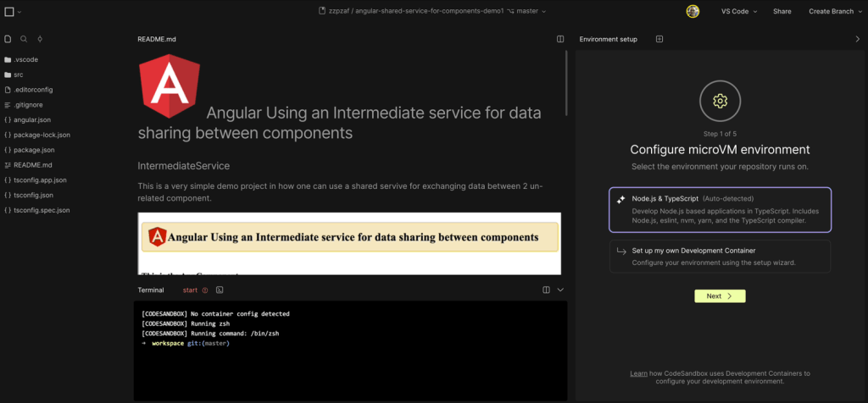Click the IntermediateService heading in README
This screenshot has height=403, width=868.
[x=183, y=166]
